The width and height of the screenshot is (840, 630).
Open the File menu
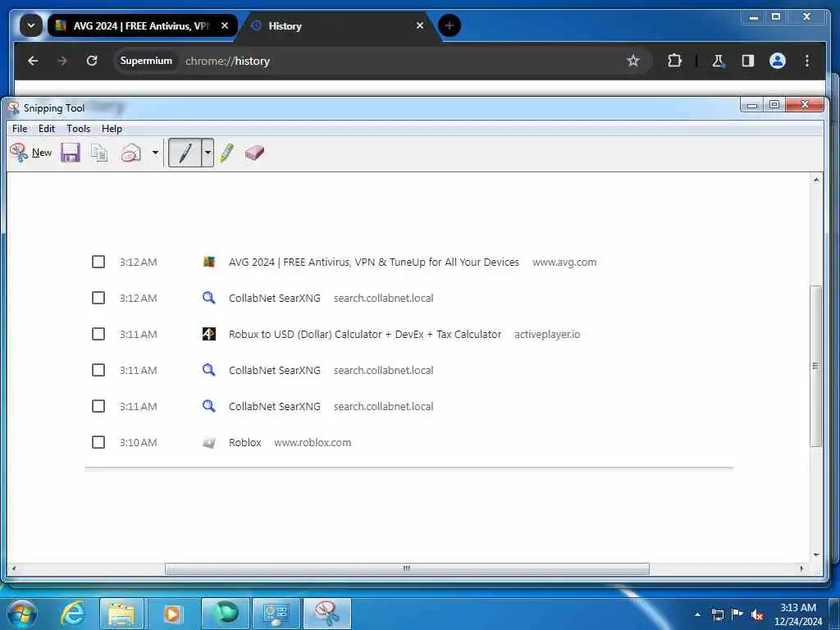pyautogui.click(x=20, y=129)
